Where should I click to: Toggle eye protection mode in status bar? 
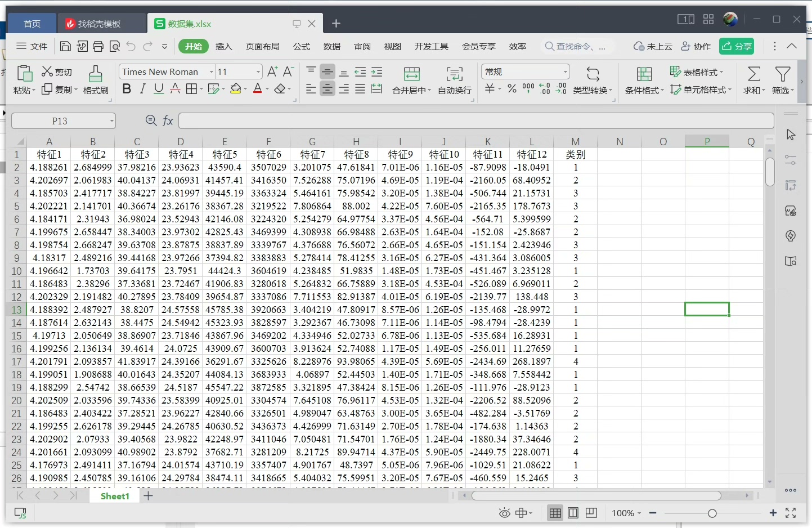[505, 513]
